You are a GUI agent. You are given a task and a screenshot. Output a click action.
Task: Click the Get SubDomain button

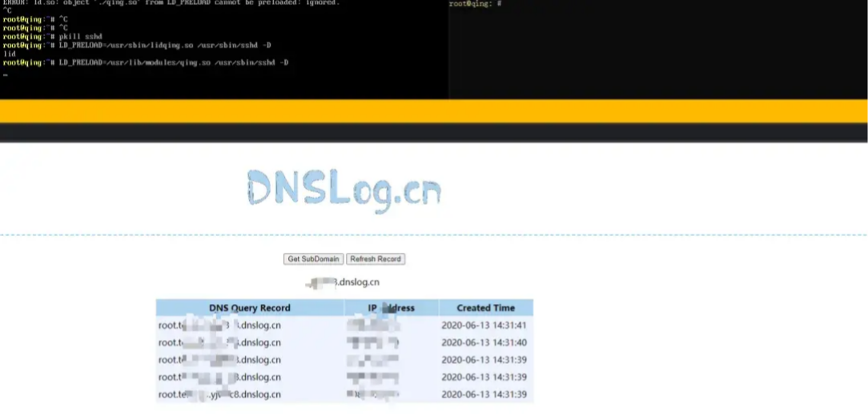[313, 259]
